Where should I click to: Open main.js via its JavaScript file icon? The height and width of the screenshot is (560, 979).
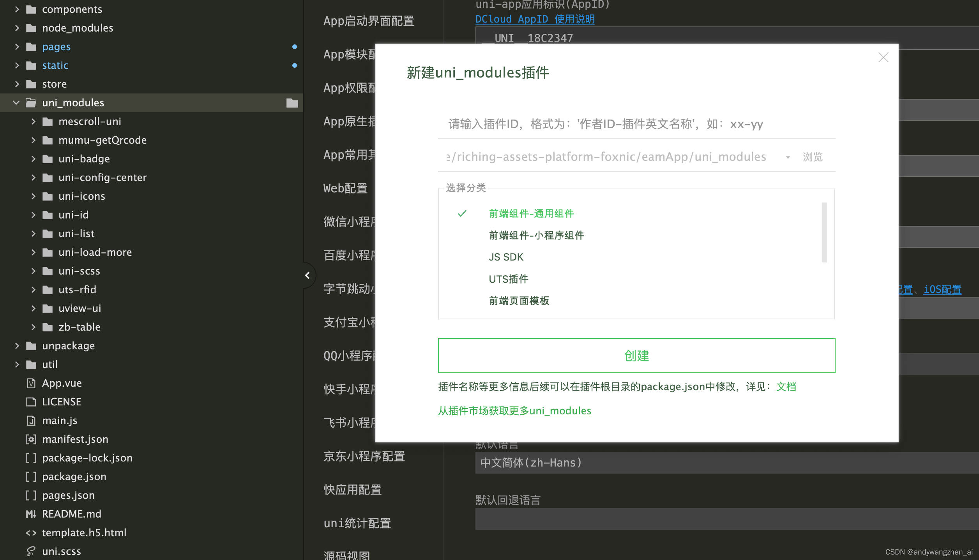click(x=31, y=420)
